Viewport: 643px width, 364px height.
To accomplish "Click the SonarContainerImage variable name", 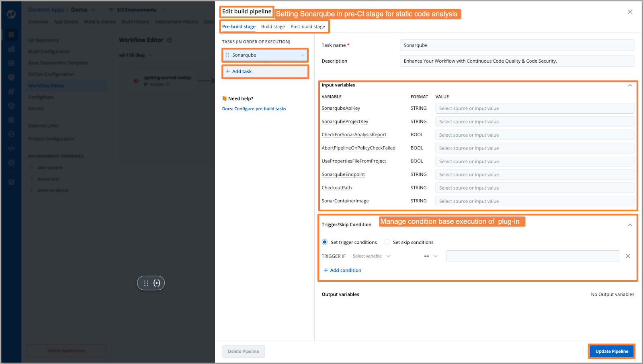I will click(x=345, y=201).
